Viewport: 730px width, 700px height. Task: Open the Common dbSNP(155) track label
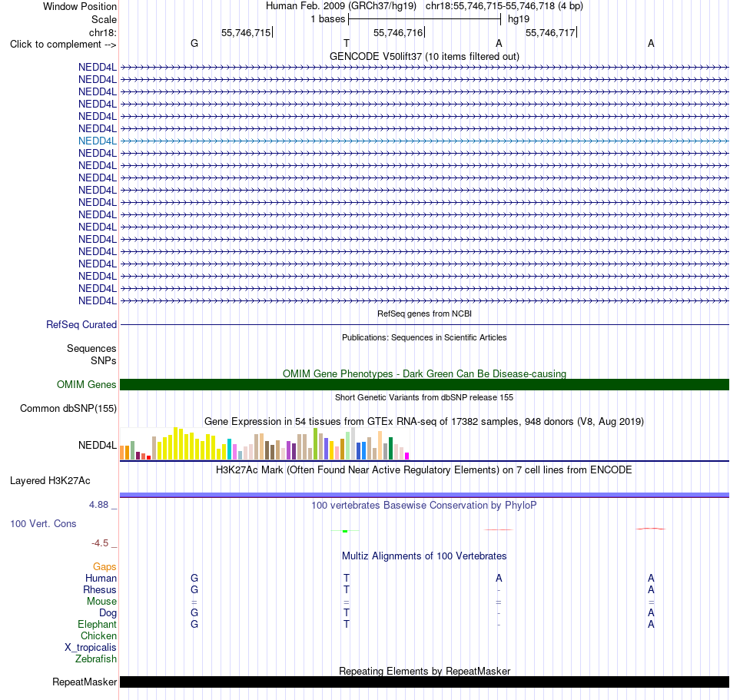pyautogui.click(x=68, y=408)
